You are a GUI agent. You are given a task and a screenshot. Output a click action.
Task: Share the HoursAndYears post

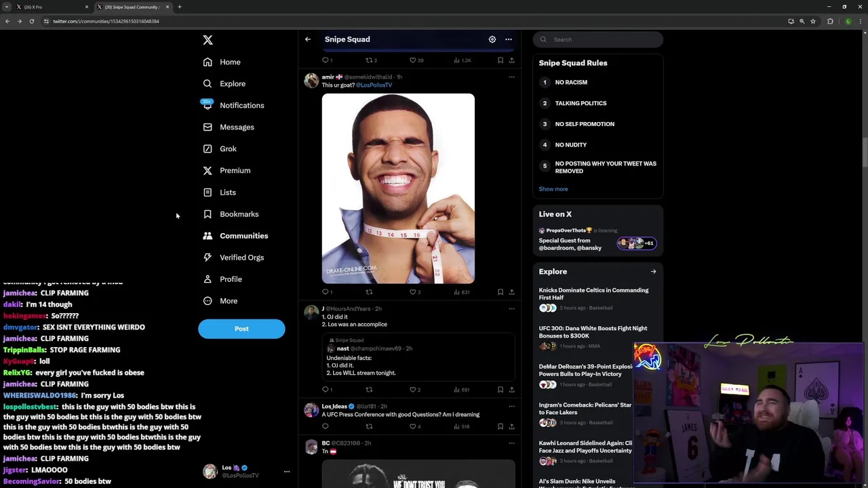click(511, 390)
